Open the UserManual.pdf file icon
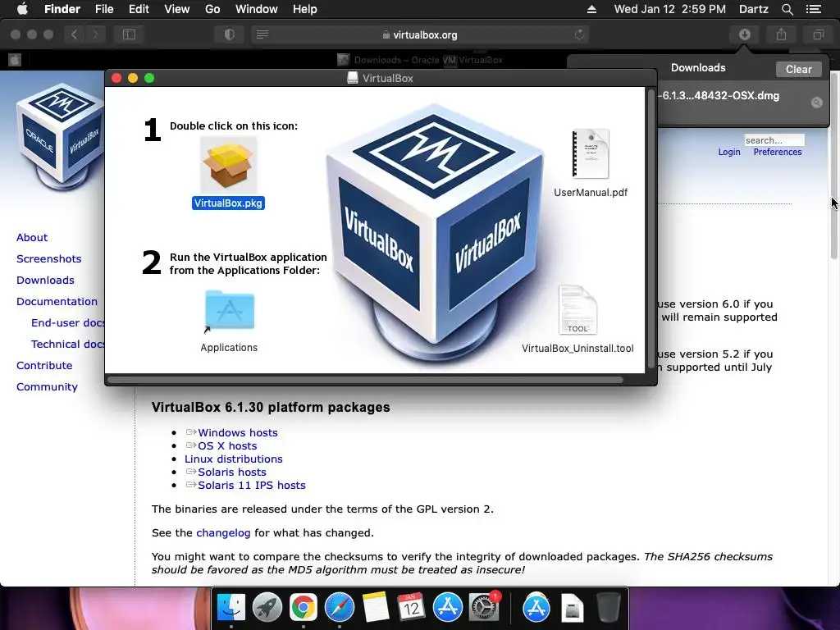 click(x=591, y=153)
